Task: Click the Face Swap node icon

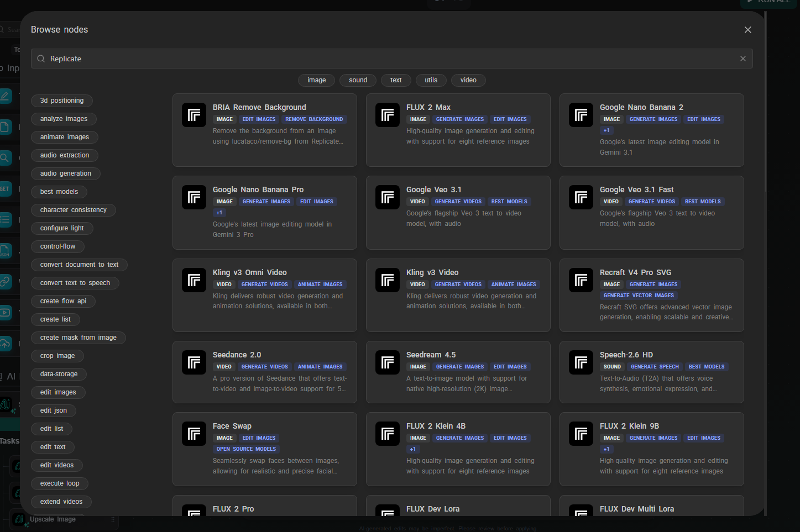Action: [194, 434]
